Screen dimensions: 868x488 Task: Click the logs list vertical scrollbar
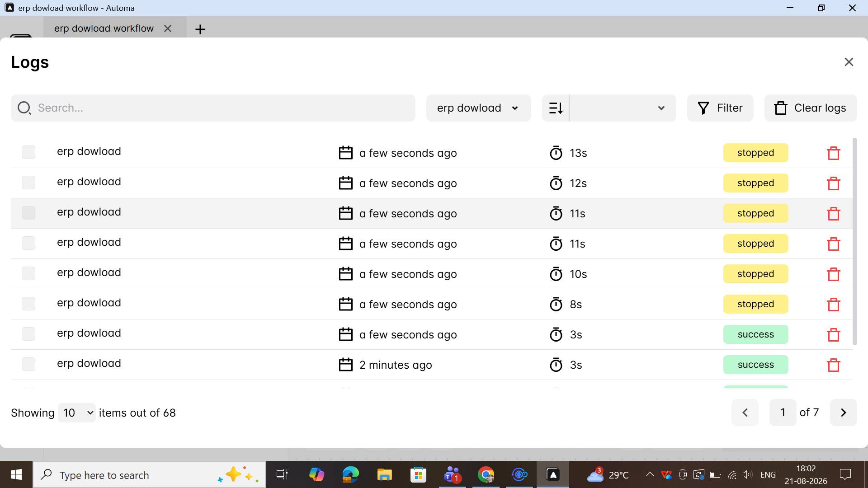coord(854,242)
